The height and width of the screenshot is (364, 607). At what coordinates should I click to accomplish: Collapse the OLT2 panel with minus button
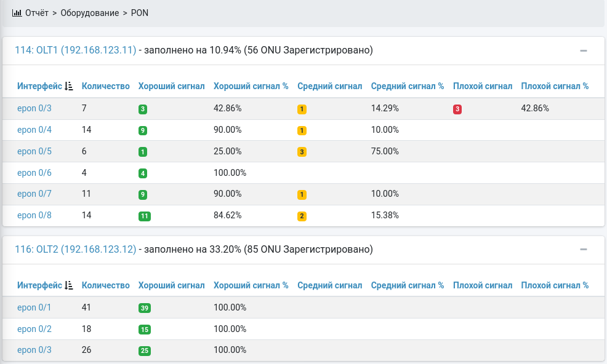coord(584,250)
